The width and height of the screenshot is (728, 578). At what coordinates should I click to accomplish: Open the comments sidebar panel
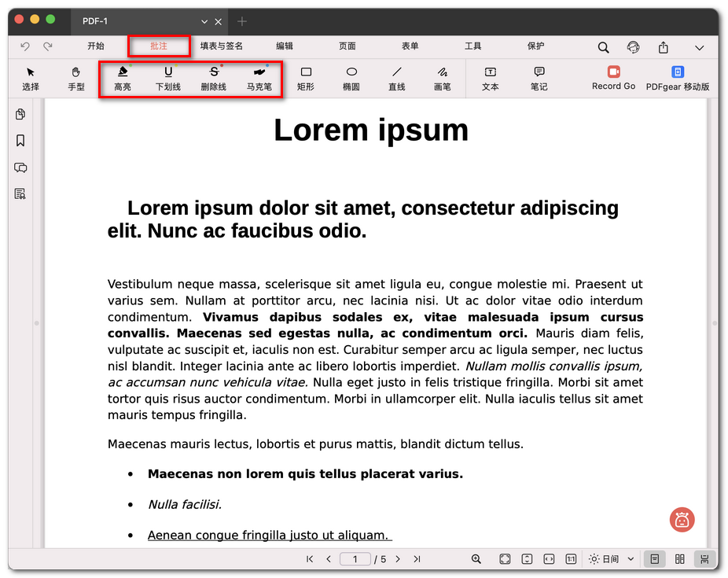tap(20, 168)
